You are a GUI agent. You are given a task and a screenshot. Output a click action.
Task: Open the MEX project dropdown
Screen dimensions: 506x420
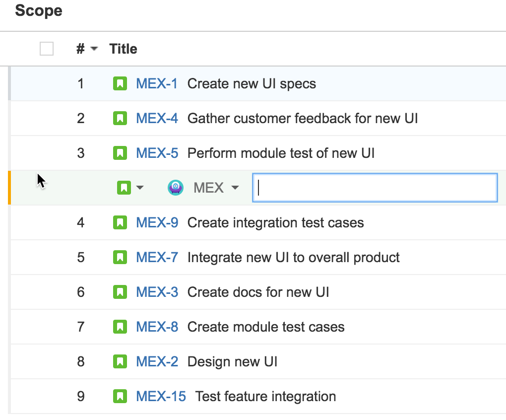tap(216, 188)
